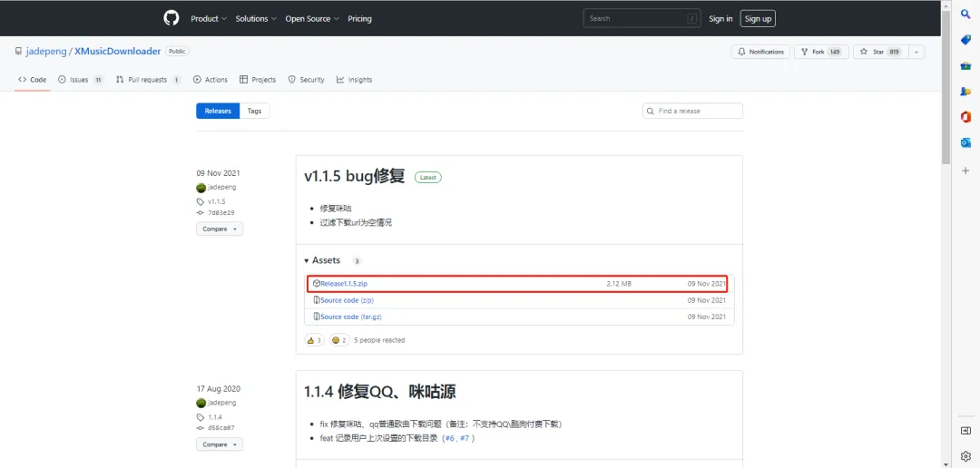React with the thumbs up emoji
The height and width of the screenshot is (468, 980).
pos(314,340)
